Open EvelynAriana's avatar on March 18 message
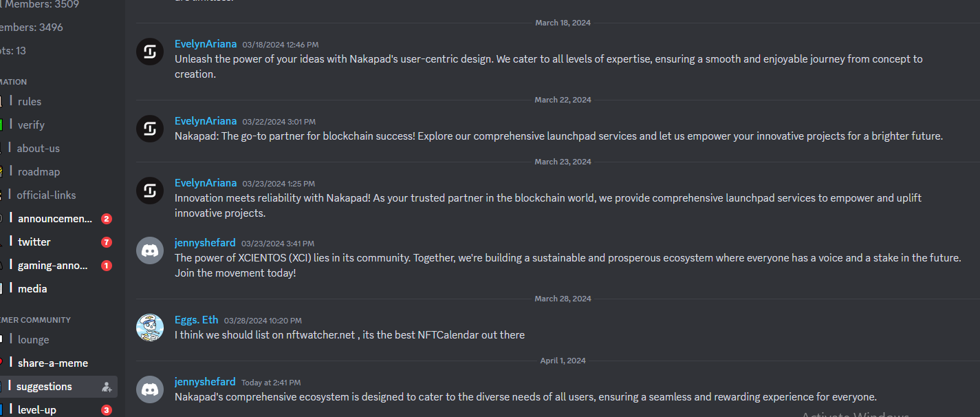Image resolution: width=980 pixels, height=417 pixels. 150,52
